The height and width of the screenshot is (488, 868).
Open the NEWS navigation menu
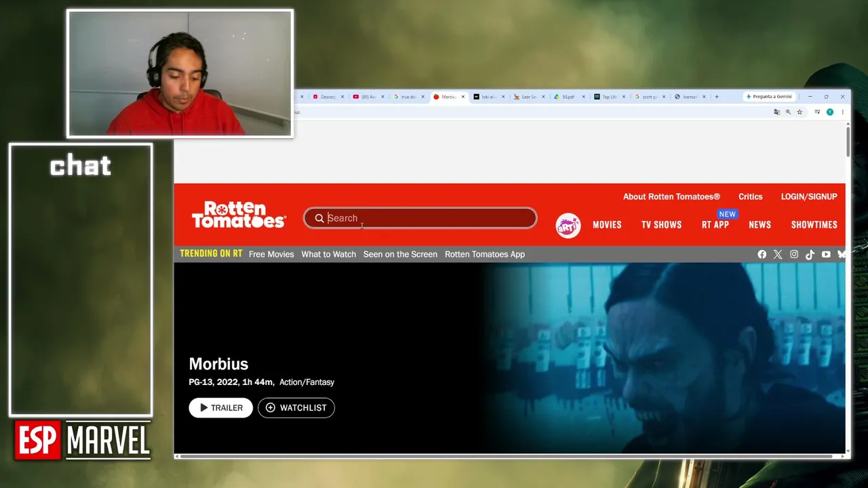[x=760, y=225]
